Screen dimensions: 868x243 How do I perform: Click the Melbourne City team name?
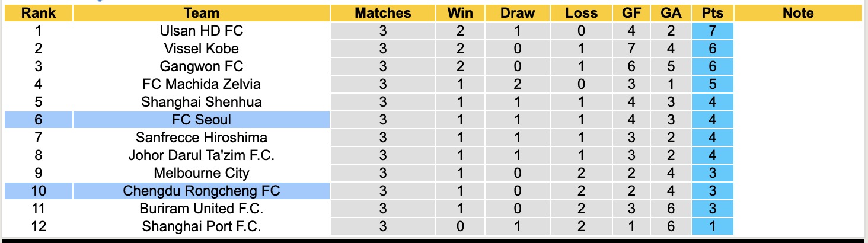(x=201, y=173)
